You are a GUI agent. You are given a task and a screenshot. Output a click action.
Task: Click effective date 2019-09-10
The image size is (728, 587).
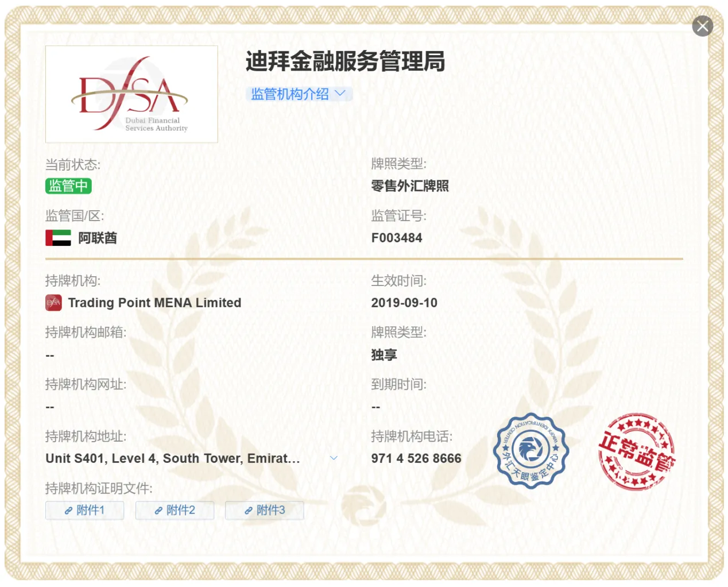(404, 303)
